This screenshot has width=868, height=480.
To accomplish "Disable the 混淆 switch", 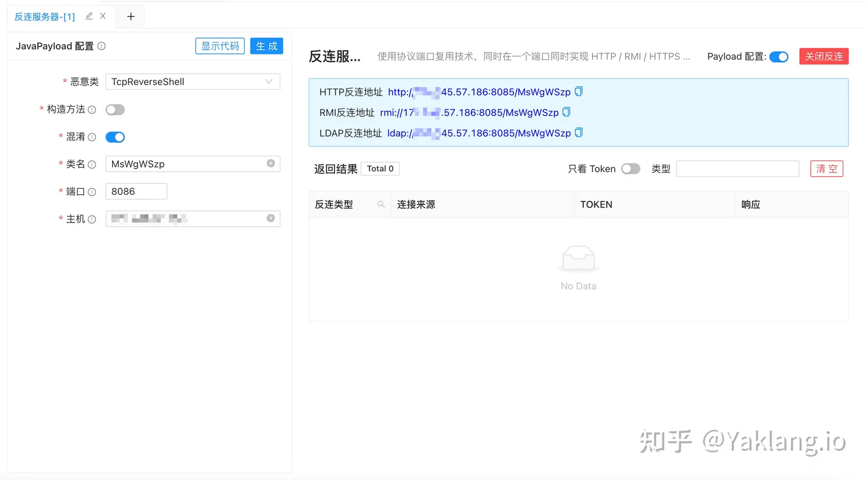I will click(x=115, y=137).
